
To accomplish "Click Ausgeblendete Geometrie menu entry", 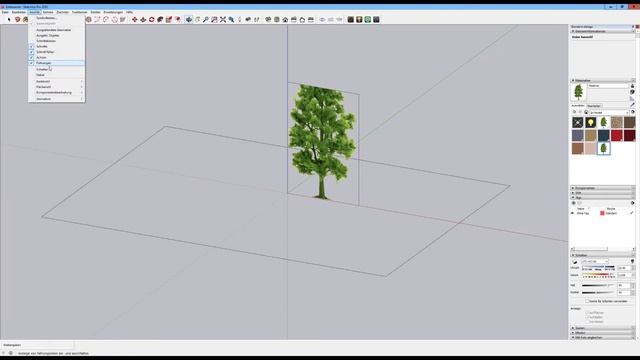I will tap(56, 30).
